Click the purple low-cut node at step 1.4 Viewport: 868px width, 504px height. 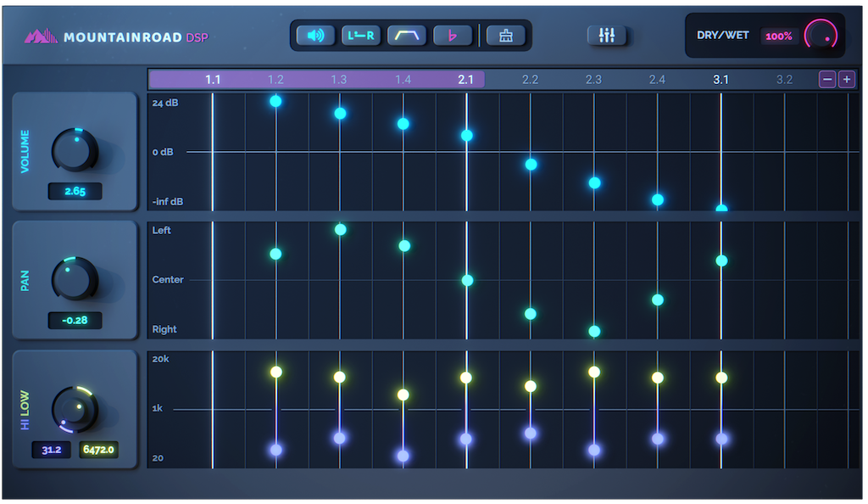[x=403, y=456]
